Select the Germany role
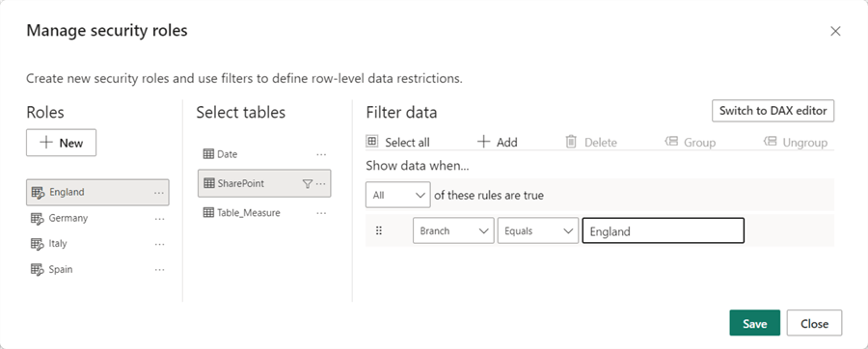This screenshot has width=868, height=349. tap(97, 219)
